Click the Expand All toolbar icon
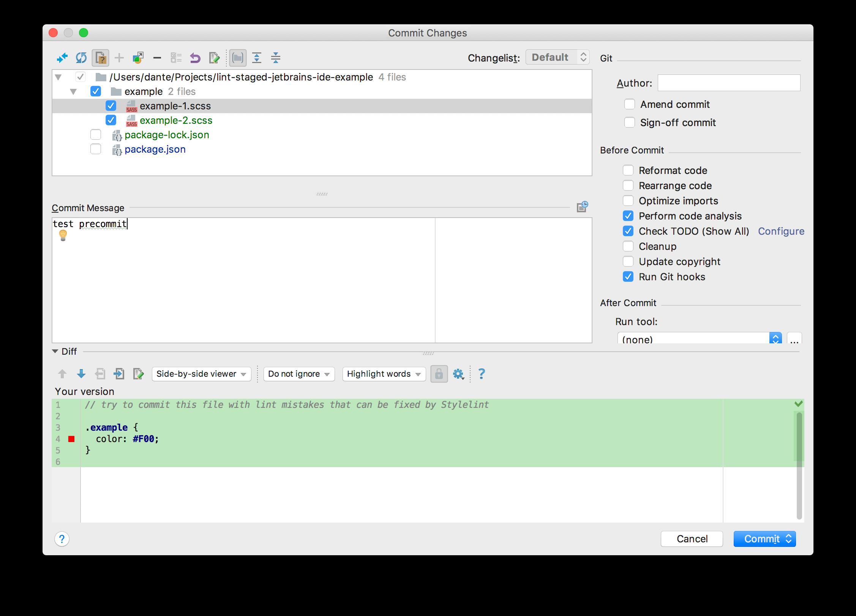The image size is (856, 616). pyautogui.click(x=257, y=58)
